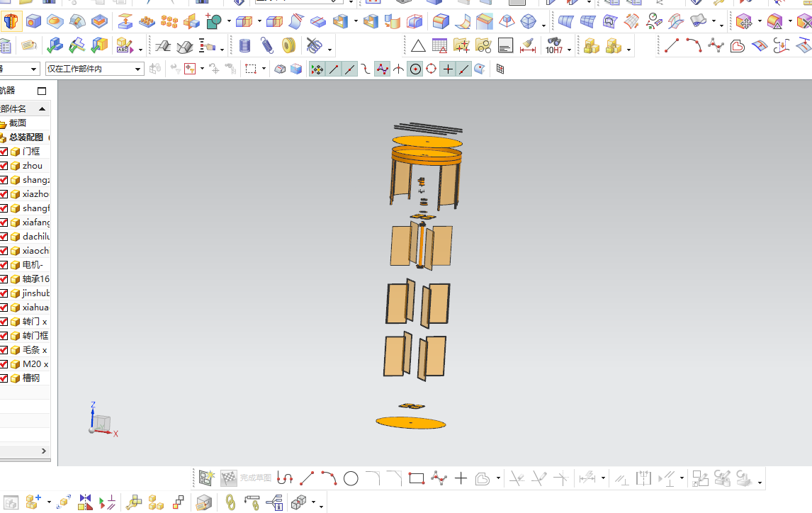Select the Point plus tool in sketch toolbar
Viewport: 812px width, 513px height.
(x=461, y=478)
